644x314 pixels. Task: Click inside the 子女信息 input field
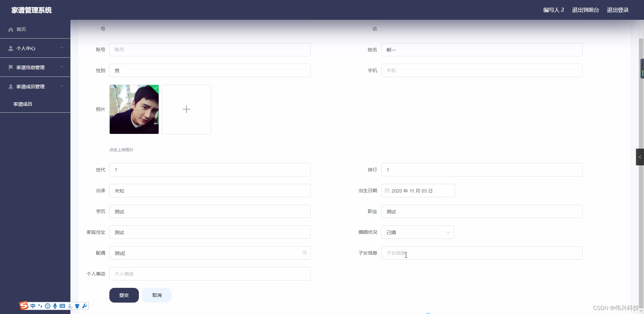coord(481,253)
